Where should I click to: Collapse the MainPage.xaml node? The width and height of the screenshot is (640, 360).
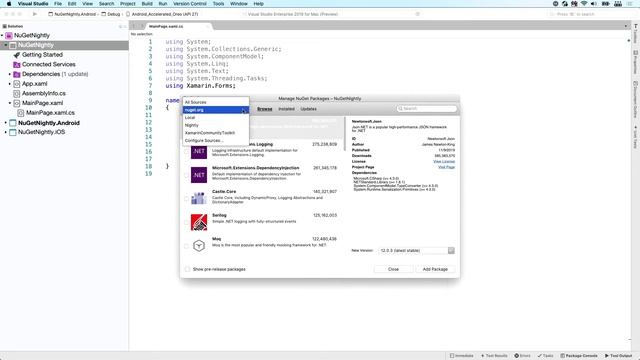pyautogui.click(x=10, y=103)
